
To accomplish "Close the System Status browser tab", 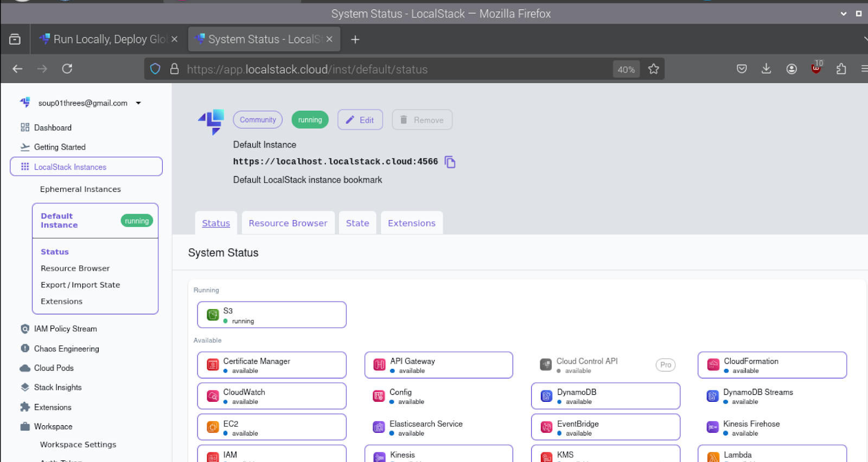I will [x=329, y=39].
